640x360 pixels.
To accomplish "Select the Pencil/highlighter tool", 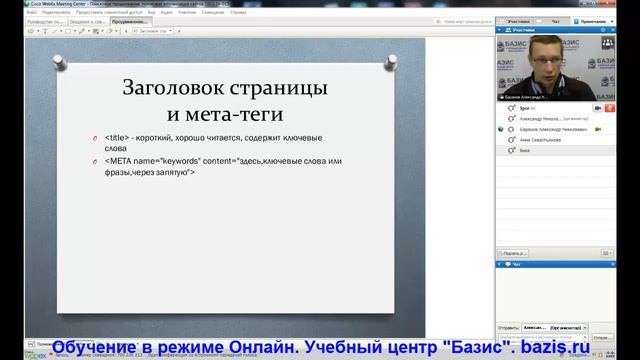I will (x=82, y=31).
